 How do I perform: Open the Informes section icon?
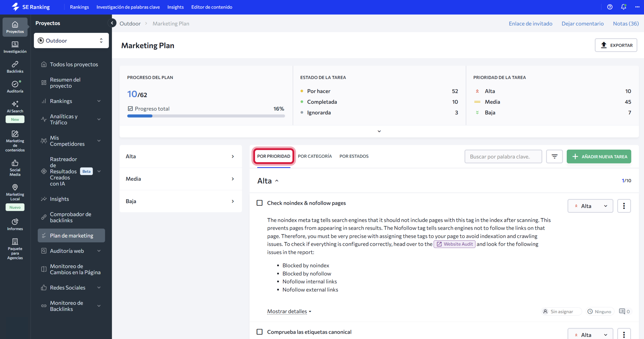click(15, 224)
